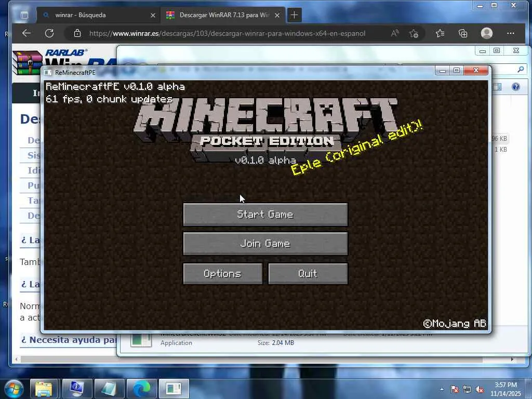
Task: Open the monitor info taskbar app
Action: 77,389
